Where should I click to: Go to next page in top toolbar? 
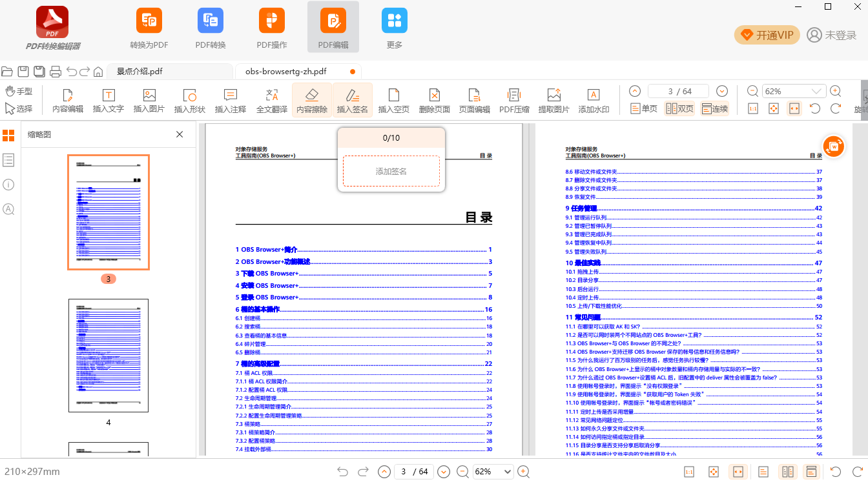click(722, 92)
